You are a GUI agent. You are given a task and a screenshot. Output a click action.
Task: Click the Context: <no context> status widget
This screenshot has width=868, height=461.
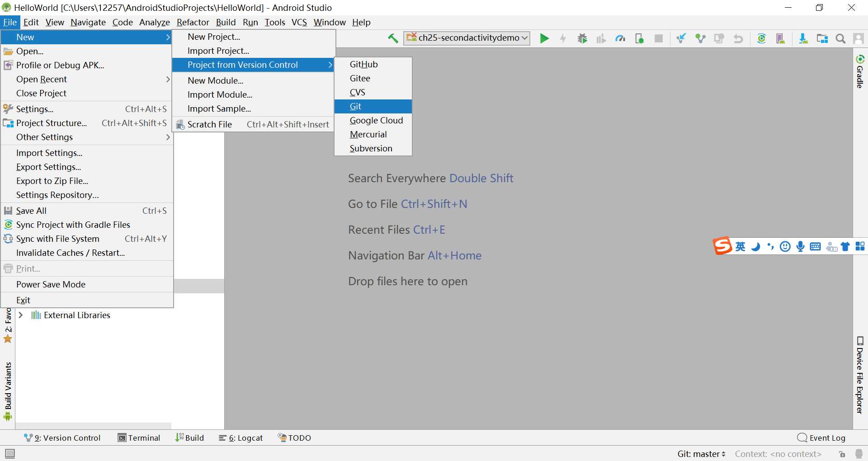[778, 454]
